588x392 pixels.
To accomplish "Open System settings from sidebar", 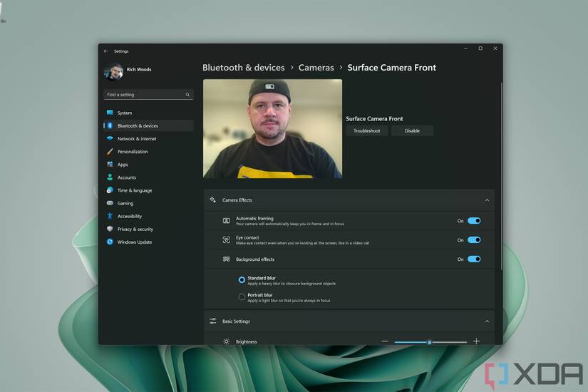I will 125,113.
